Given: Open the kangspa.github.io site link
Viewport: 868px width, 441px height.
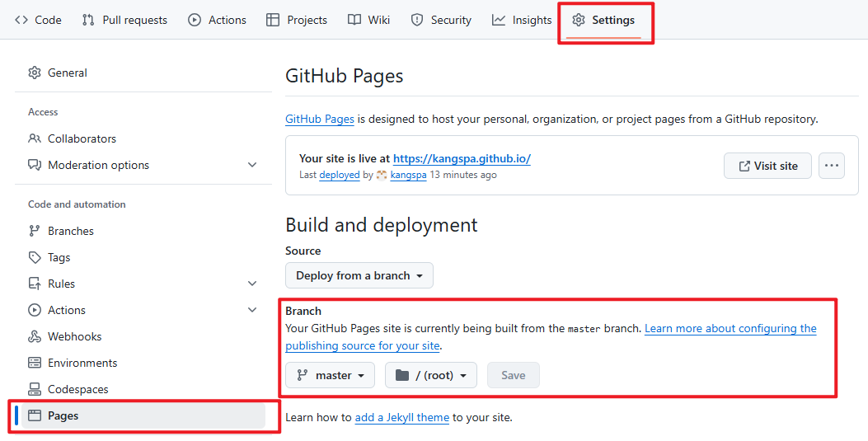Looking at the screenshot, I should 462,159.
